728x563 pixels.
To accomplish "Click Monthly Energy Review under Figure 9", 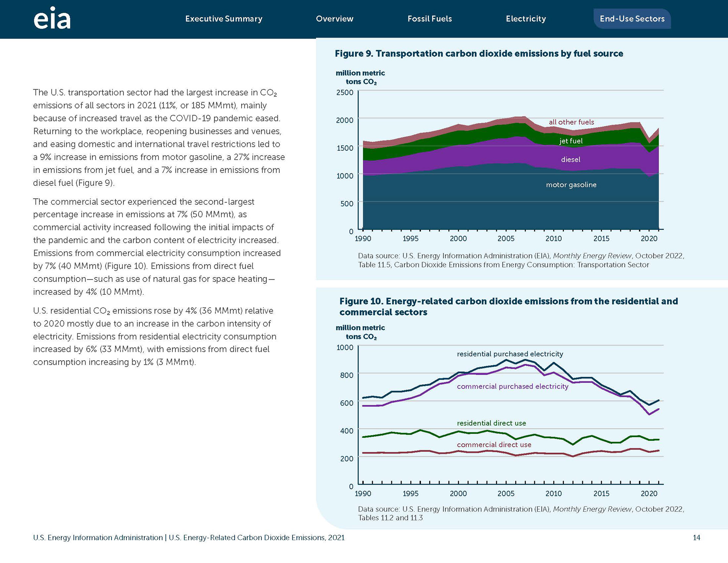I will pyautogui.click(x=592, y=256).
